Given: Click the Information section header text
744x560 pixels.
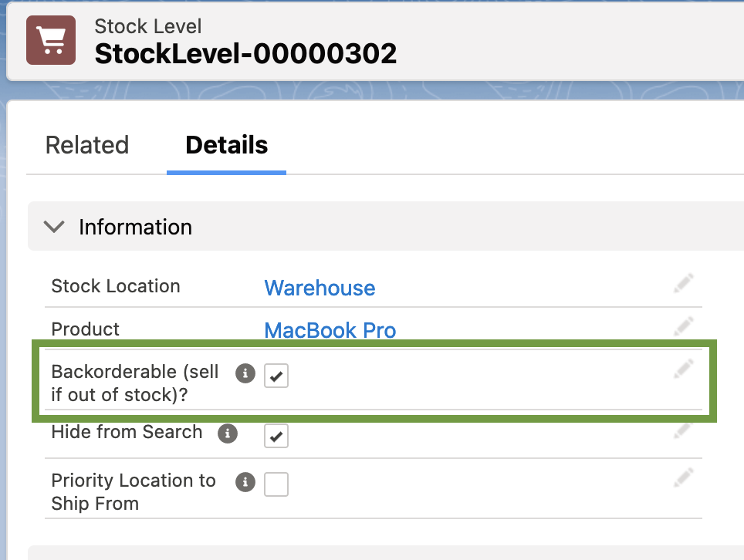Looking at the screenshot, I should 135,227.
